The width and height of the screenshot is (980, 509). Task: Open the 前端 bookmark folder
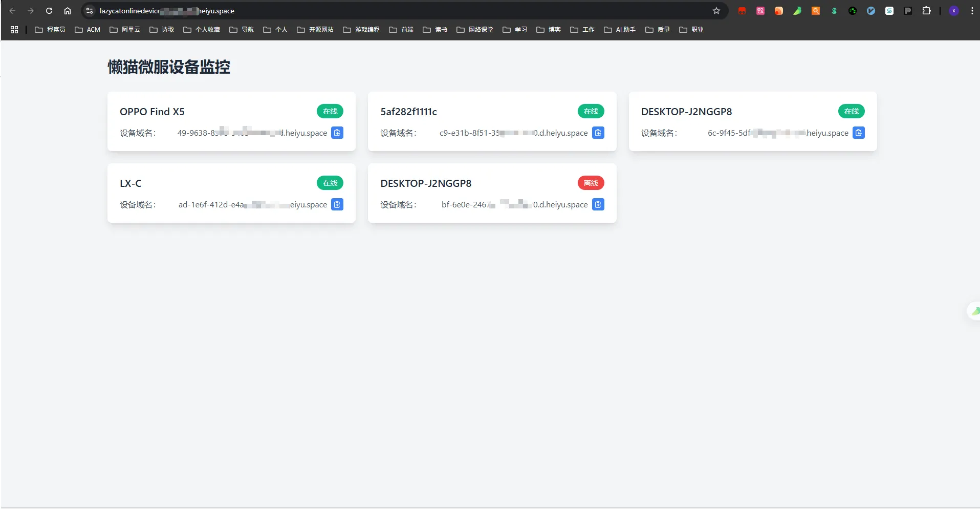[401, 30]
